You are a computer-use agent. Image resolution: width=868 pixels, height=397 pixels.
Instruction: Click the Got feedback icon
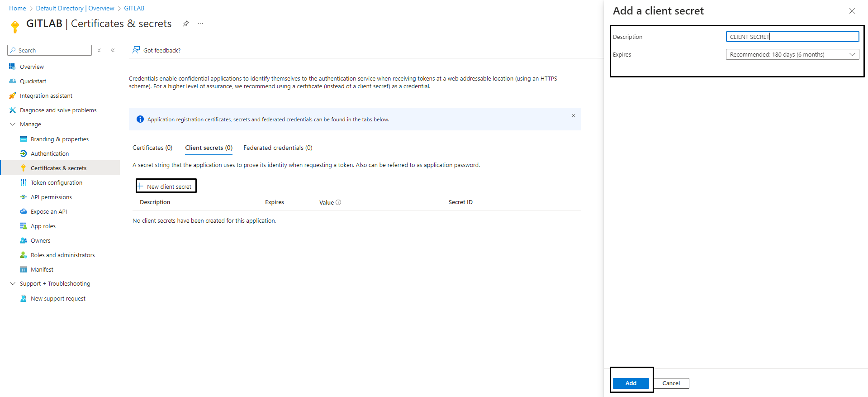click(x=136, y=50)
